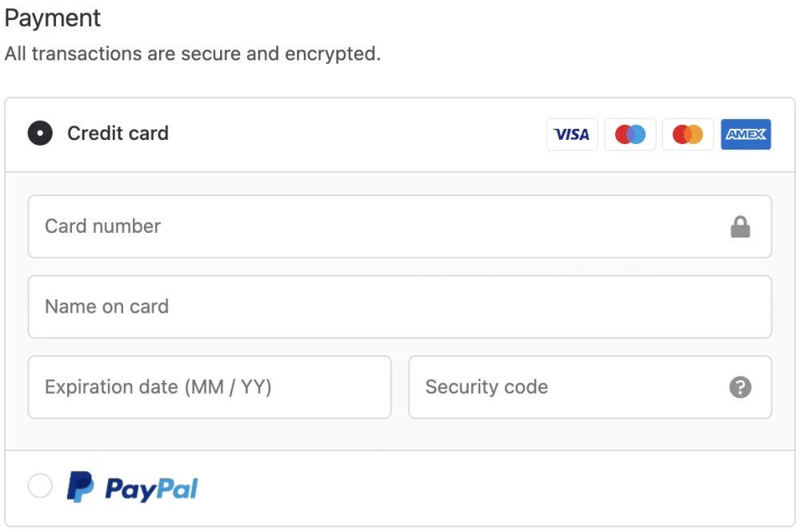This screenshot has width=800, height=532.
Task: Click into the Expiration date (MM / YY) field
Action: click(210, 388)
